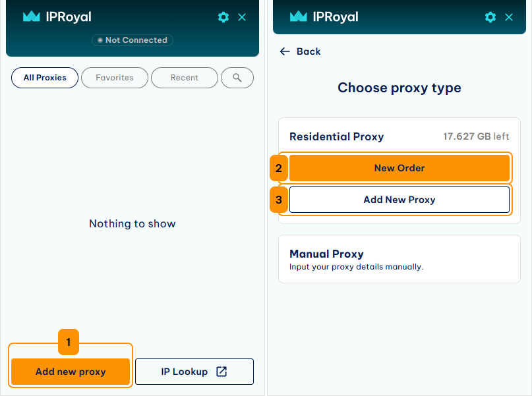
Task: Click the Residential Proxy heading
Action: (x=337, y=136)
